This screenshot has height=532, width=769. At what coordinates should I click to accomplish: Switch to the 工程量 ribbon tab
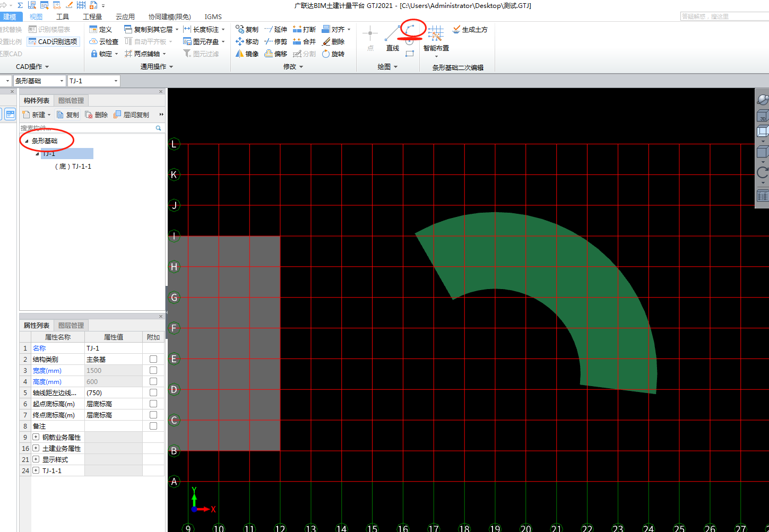pyautogui.click(x=92, y=16)
